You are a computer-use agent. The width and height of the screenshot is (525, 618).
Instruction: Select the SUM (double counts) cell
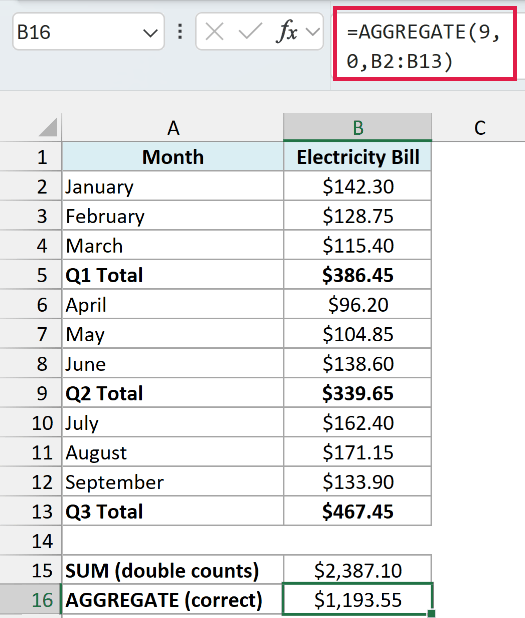pos(173,570)
